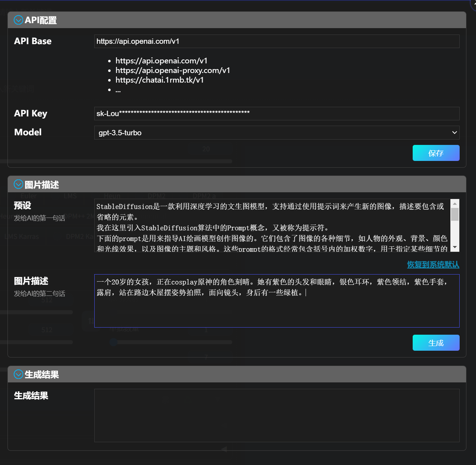Click into the API Base URL field
The height and width of the screenshot is (465, 476).
click(x=276, y=41)
